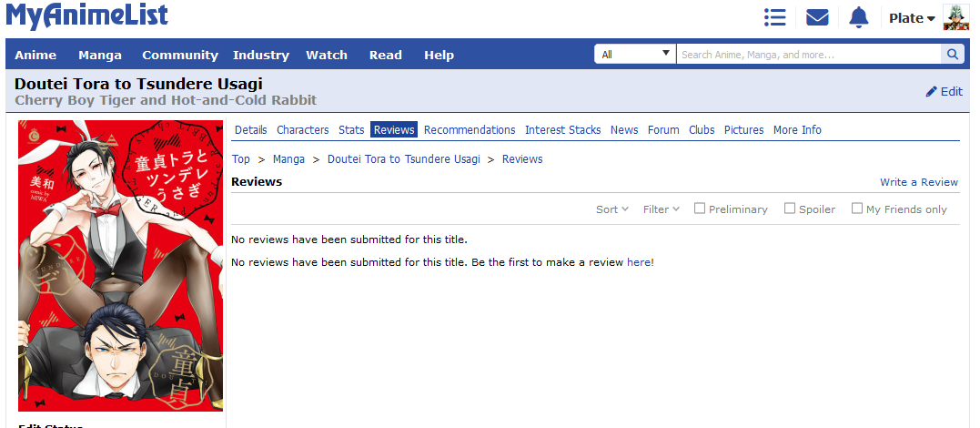Switch to the Details tab
Image resolution: width=980 pixels, height=428 pixels.
tap(250, 129)
